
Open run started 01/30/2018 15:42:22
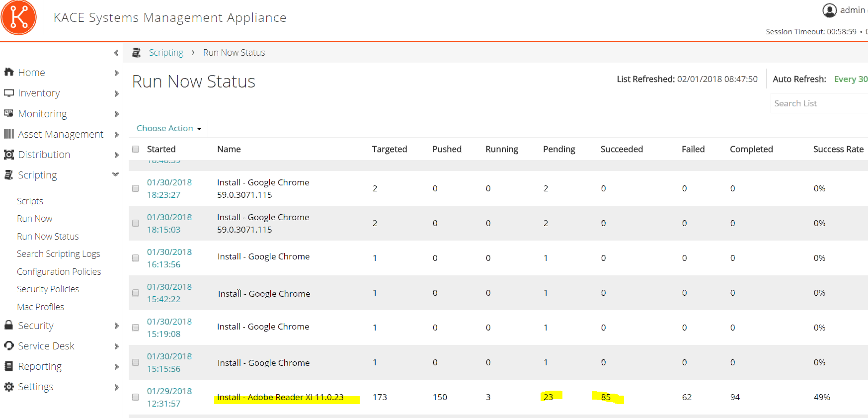169,293
